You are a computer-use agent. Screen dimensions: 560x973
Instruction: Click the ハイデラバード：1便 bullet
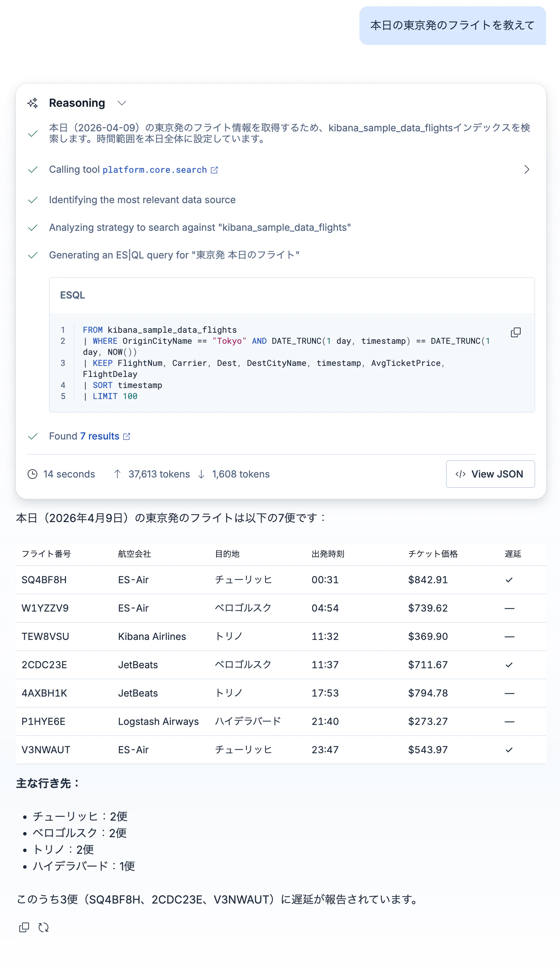click(x=84, y=866)
